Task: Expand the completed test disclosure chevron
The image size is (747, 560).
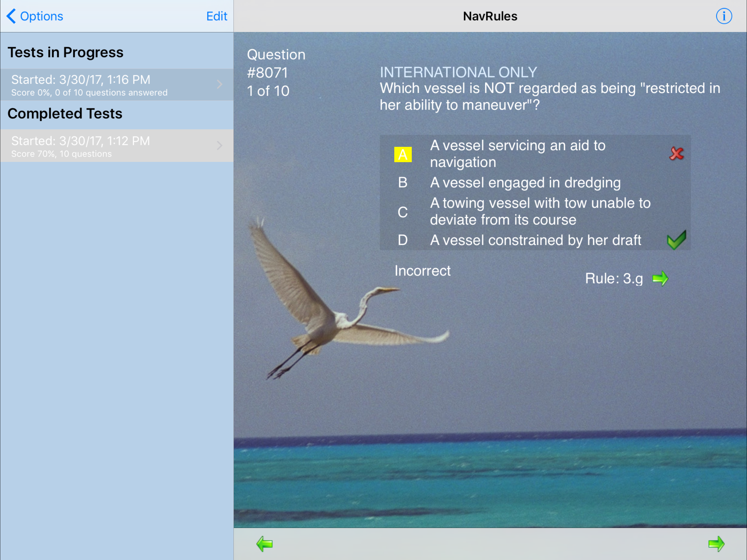Action: click(x=220, y=145)
